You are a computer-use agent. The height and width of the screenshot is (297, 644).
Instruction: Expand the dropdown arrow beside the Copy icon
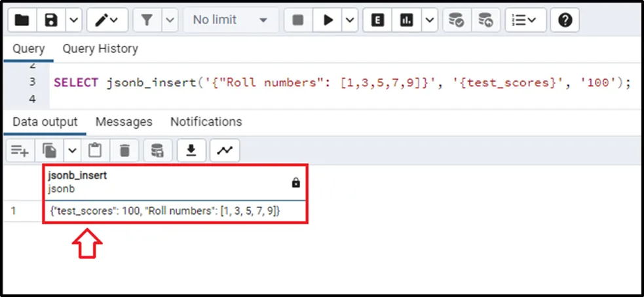click(x=72, y=151)
